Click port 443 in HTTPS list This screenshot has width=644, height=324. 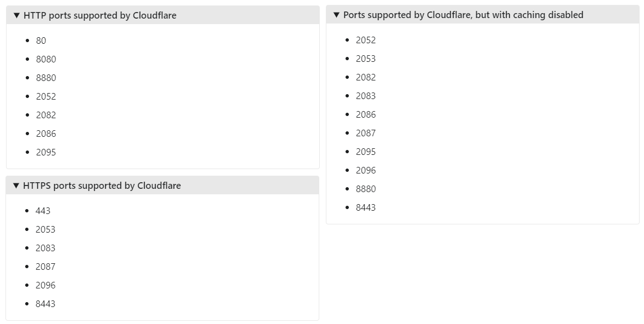point(43,211)
